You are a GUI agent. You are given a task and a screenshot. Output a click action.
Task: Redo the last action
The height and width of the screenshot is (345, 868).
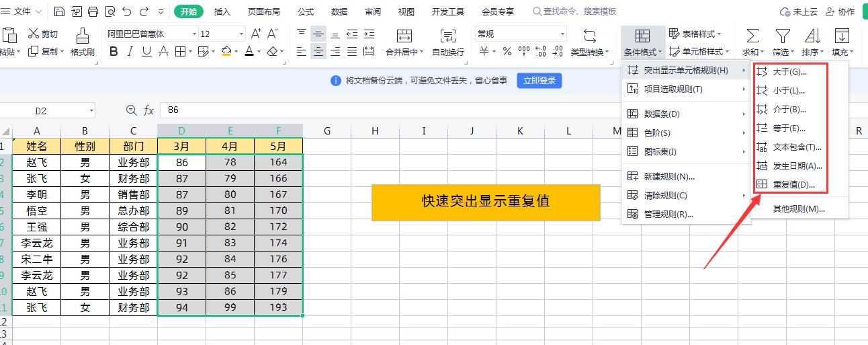(x=144, y=11)
